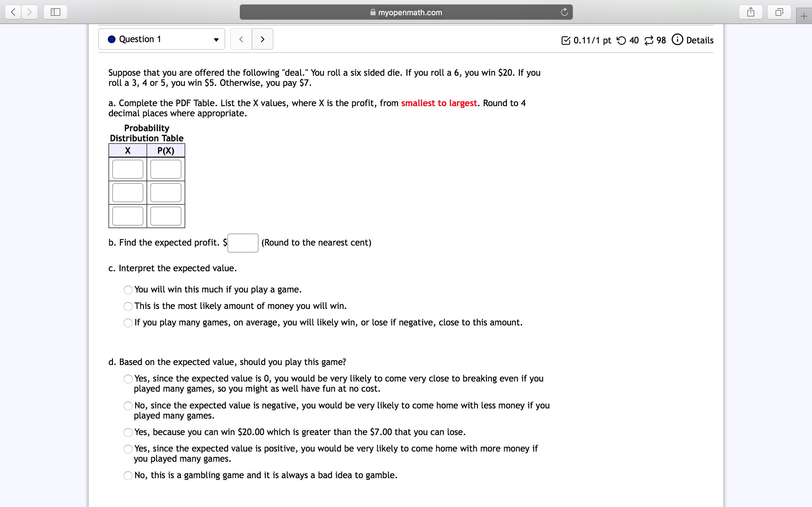Click the Share icon in the toolbar
Viewport: 812px width, 507px height.
(x=750, y=12)
